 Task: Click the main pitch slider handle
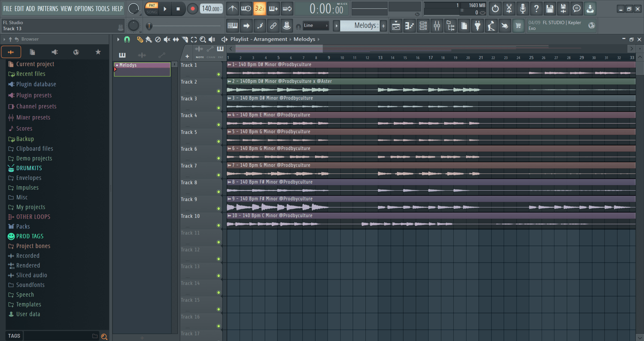point(149,26)
